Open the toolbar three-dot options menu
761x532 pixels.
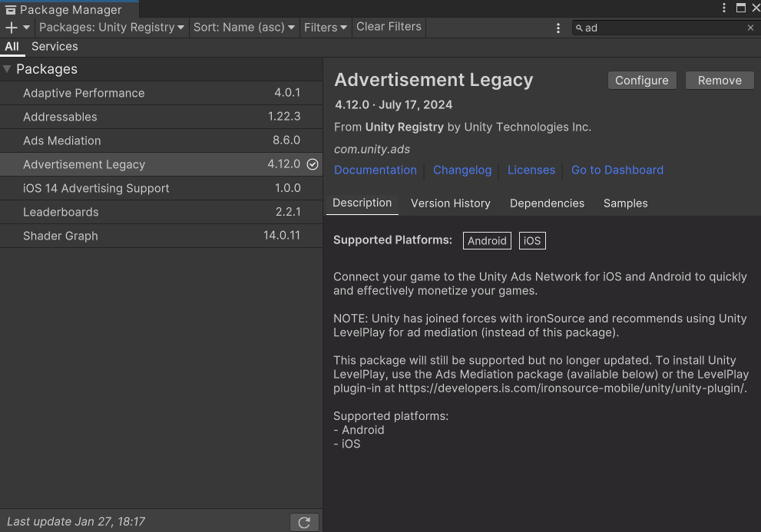558,28
